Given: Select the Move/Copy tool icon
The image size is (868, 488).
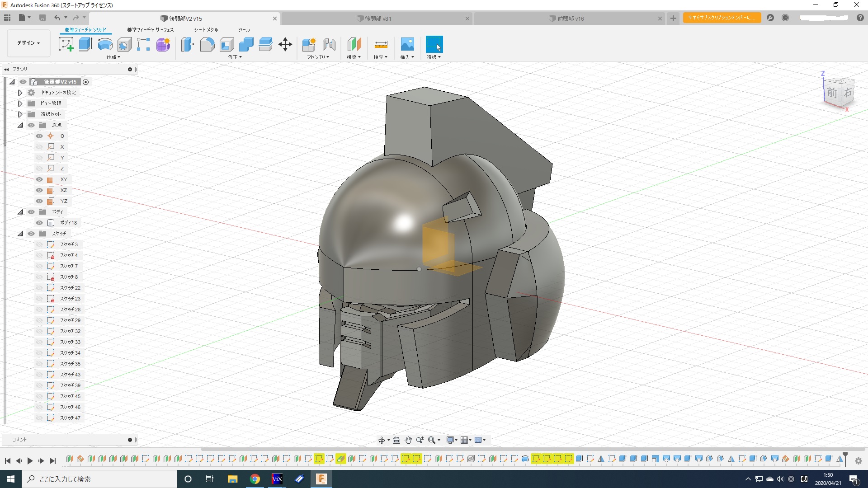Looking at the screenshot, I should point(285,44).
